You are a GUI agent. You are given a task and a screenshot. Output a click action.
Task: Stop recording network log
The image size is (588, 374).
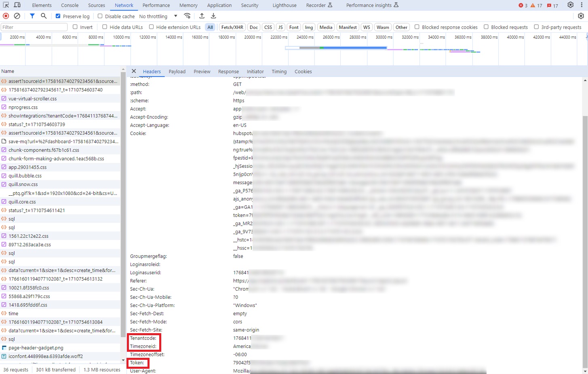6,16
